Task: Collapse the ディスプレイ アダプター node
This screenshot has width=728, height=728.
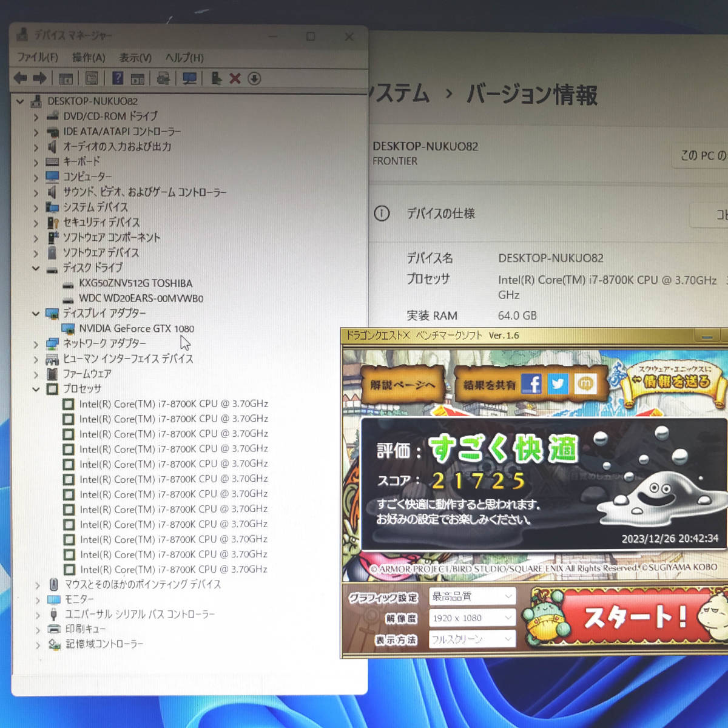Action: tap(36, 313)
